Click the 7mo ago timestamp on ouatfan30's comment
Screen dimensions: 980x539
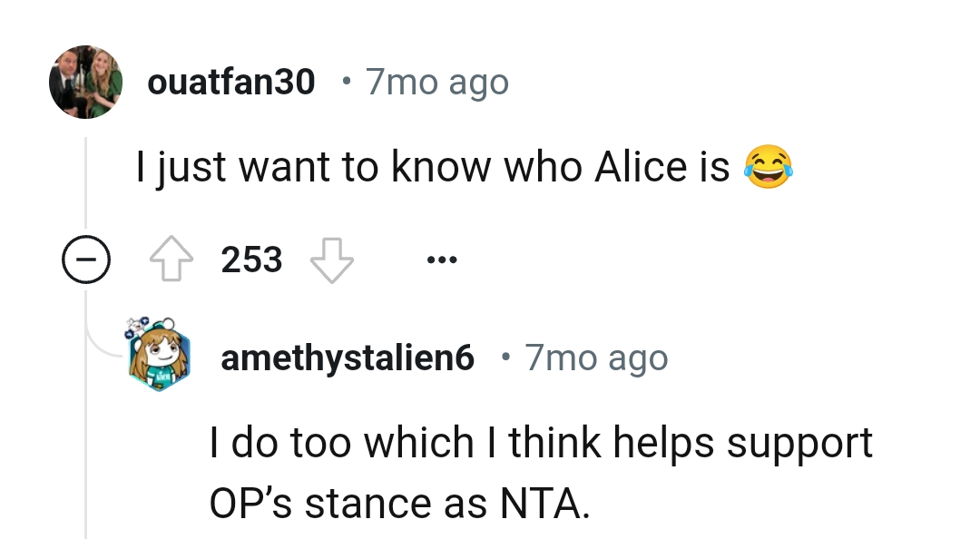[x=437, y=82]
